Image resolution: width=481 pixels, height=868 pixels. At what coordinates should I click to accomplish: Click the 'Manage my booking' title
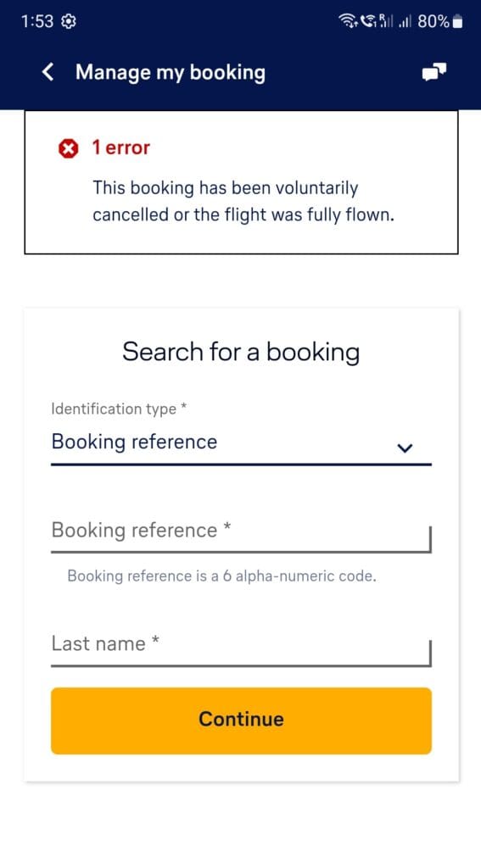[x=171, y=73]
